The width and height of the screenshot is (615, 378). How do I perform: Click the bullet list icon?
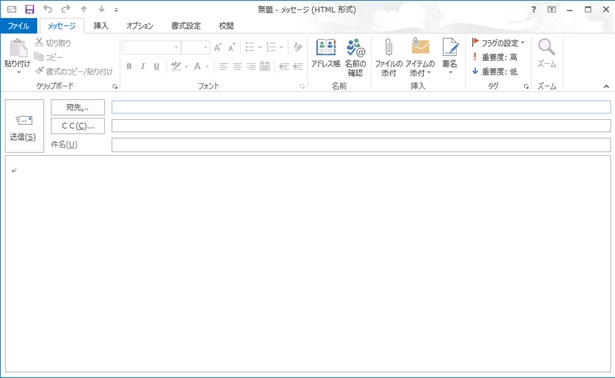[x=249, y=47]
